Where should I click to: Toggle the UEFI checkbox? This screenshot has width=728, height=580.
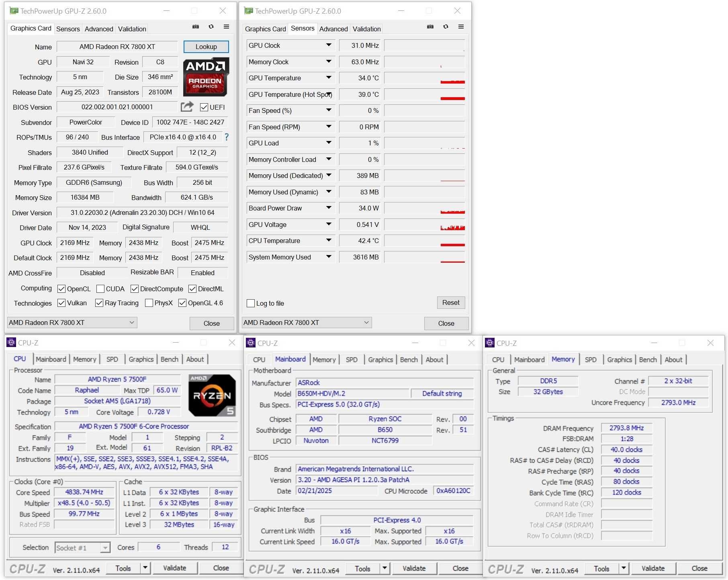point(204,107)
